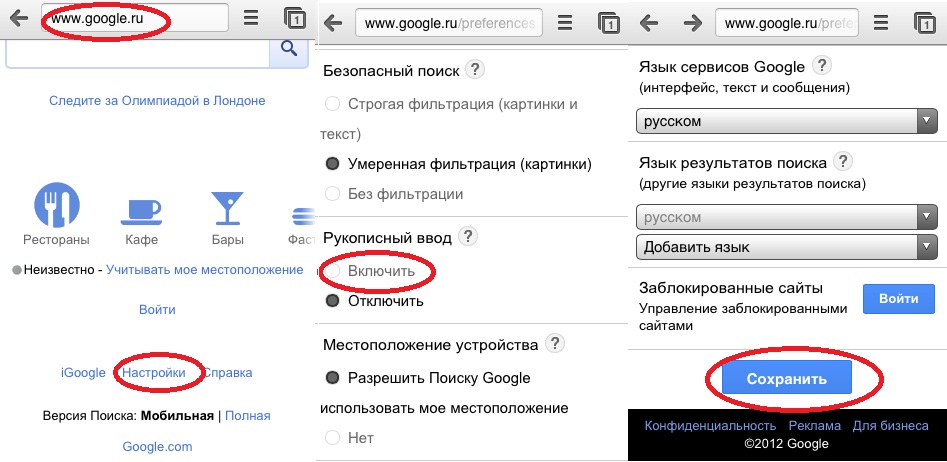947x462 pixels.
Task: Tap the forward arrow on the Язык сервисов Google screen
Action: click(693, 24)
